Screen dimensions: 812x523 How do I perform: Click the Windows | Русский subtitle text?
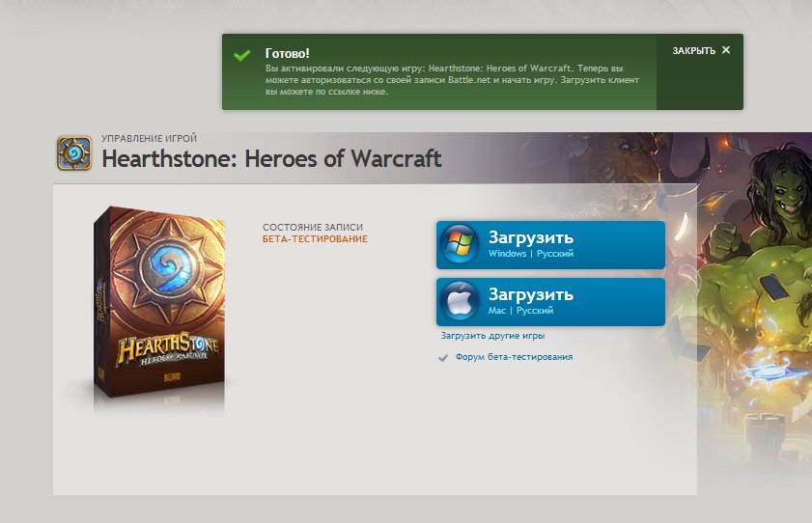tap(531, 254)
